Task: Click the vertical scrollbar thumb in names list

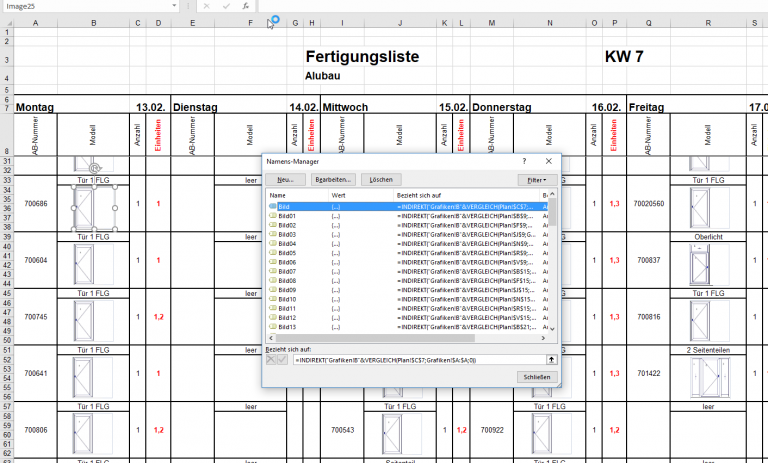Action: pos(552,212)
